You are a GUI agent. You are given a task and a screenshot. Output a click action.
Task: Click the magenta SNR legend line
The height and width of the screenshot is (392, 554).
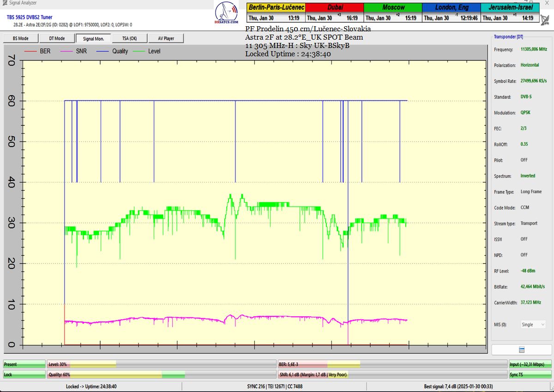66,51
